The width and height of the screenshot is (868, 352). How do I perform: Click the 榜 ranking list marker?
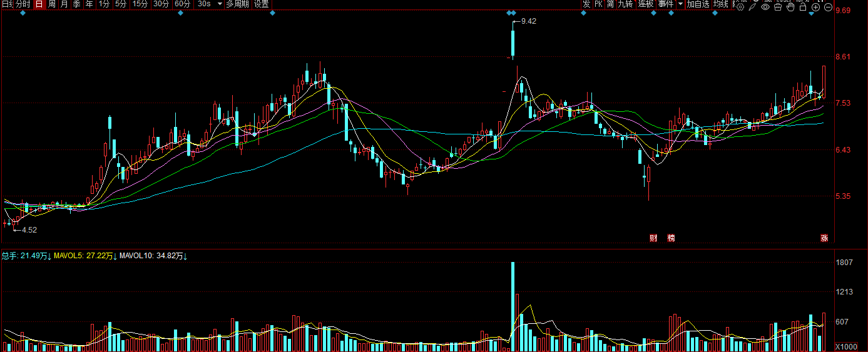coord(671,238)
